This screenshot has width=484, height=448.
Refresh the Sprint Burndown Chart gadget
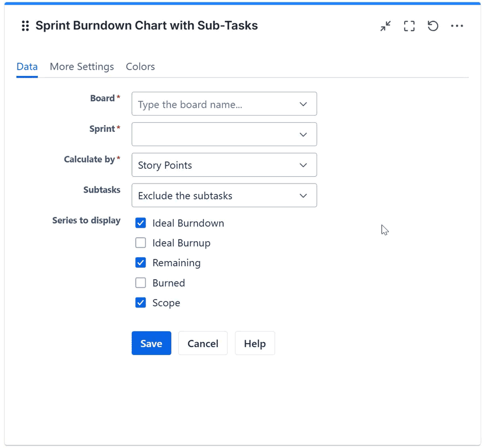coord(432,26)
